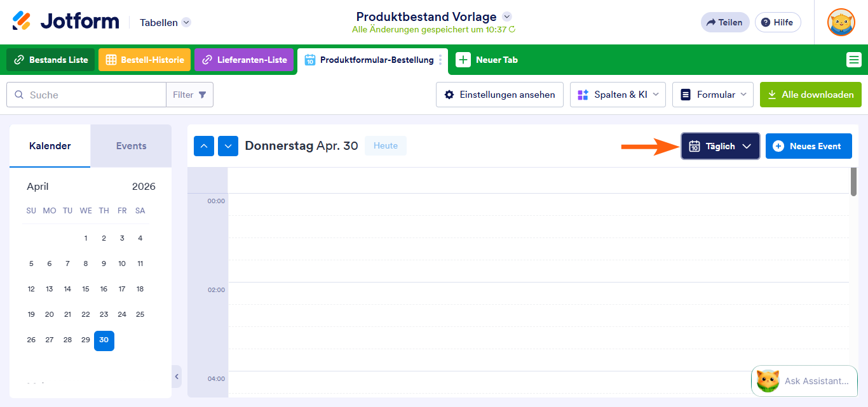Select April 19 in the mini calendar
The width and height of the screenshot is (868, 407).
[31, 314]
